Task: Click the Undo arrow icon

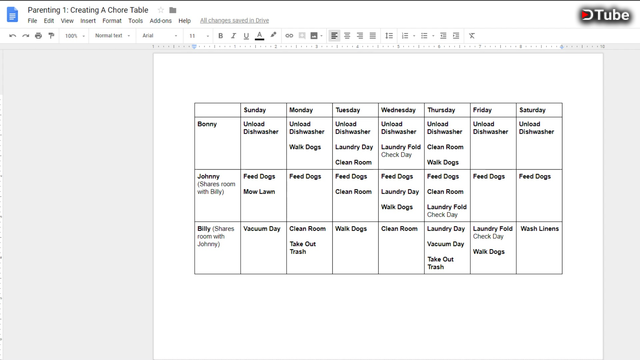Action: [x=13, y=36]
